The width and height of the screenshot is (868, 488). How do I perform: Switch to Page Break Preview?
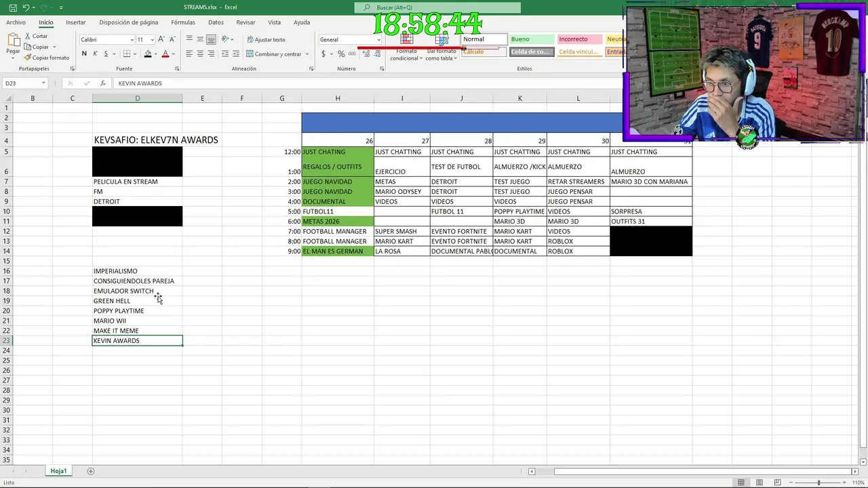[777, 483]
